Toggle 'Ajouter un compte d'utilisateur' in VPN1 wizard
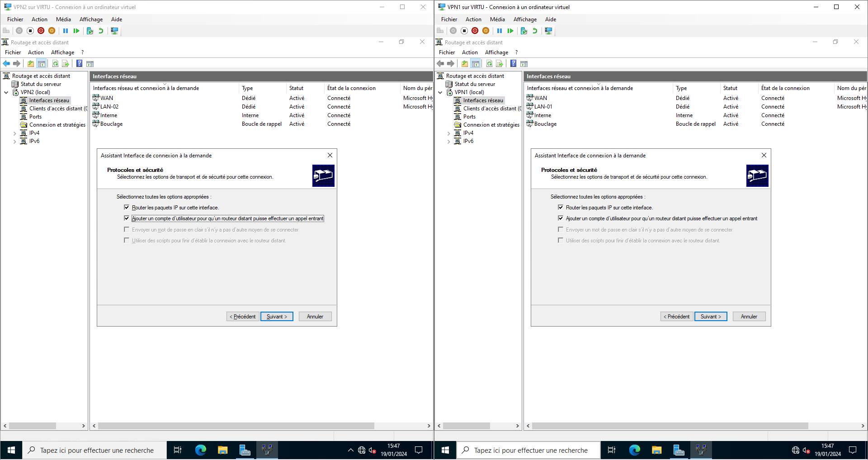The width and height of the screenshot is (868, 460). click(561, 218)
